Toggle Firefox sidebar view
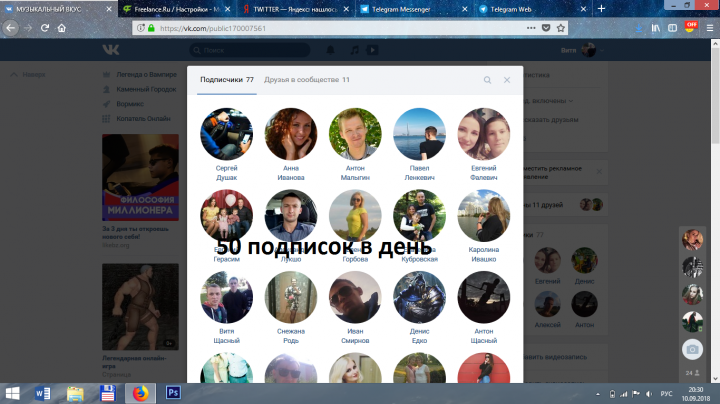720x404 pixels. (672, 28)
